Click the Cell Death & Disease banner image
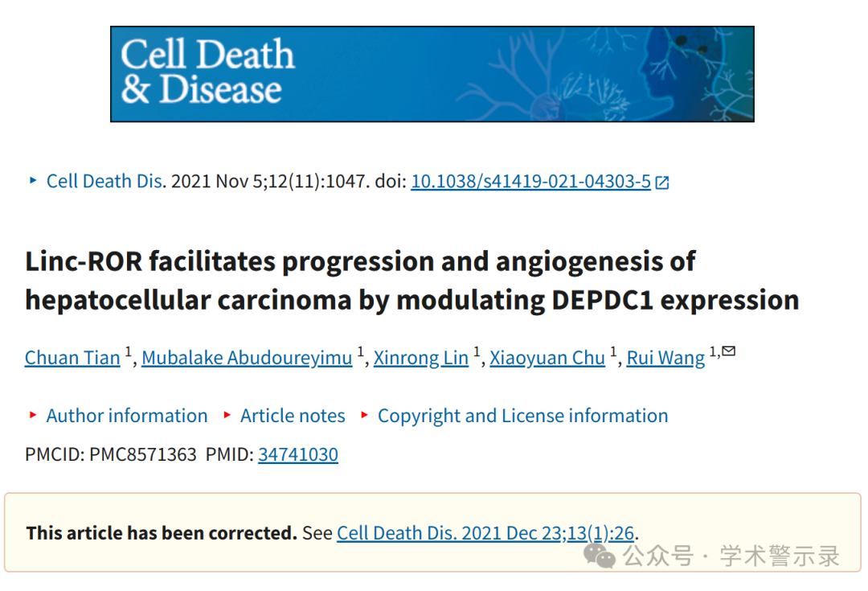The height and width of the screenshot is (591, 868). (432, 74)
